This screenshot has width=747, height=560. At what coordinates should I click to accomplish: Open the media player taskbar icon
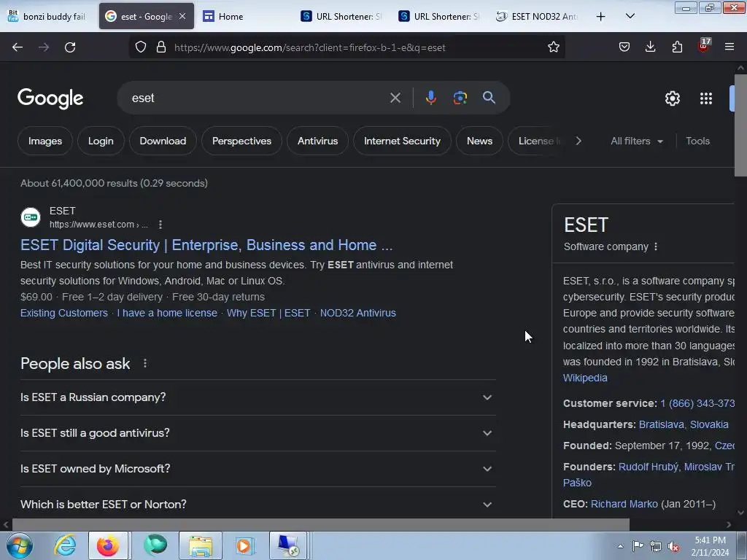(244, 545)
